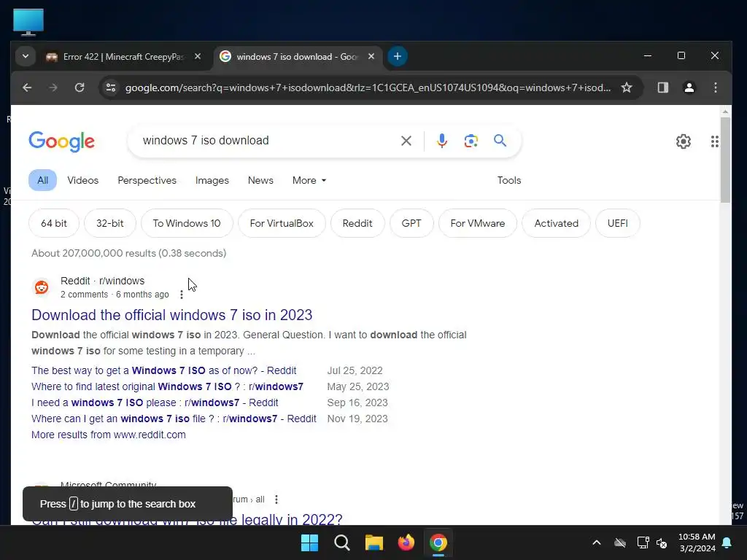The width and height of the screenshot is (747, 560).
Task: Switch to Videos results
Action: pos(83,181)
